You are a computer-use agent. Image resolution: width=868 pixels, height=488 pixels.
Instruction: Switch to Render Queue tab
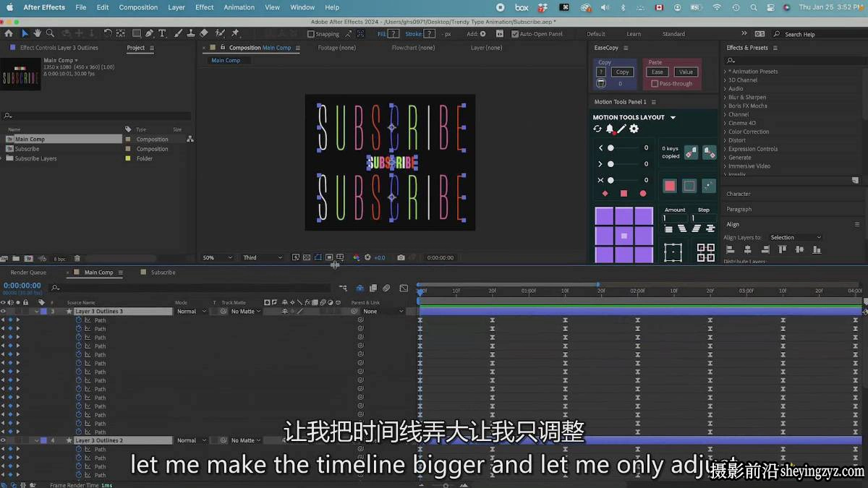pos(28,273)
